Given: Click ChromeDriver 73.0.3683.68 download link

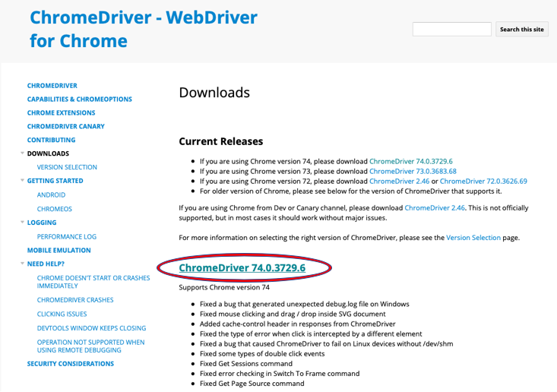Looking at the screenshot, I should click(x=413, y=172).
